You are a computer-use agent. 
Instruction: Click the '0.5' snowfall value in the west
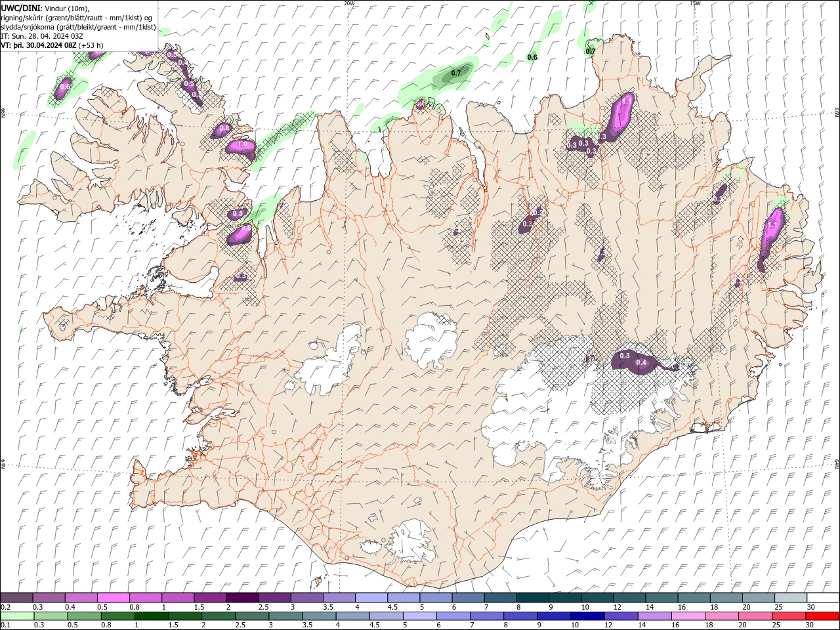[238, 213]
